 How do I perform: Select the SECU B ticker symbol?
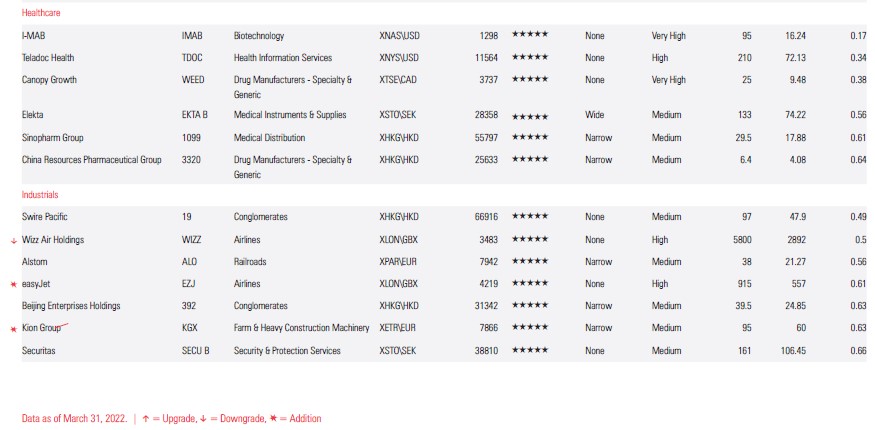[195, 351]
